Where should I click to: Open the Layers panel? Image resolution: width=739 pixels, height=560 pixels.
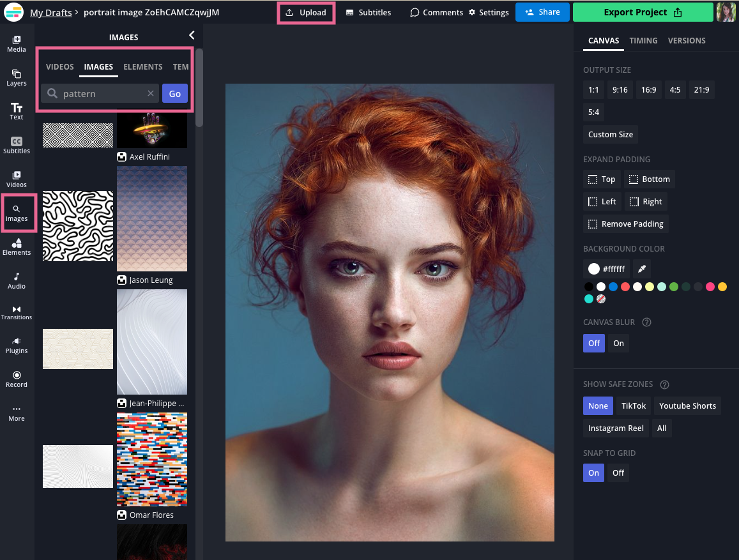tap(17, 77)
